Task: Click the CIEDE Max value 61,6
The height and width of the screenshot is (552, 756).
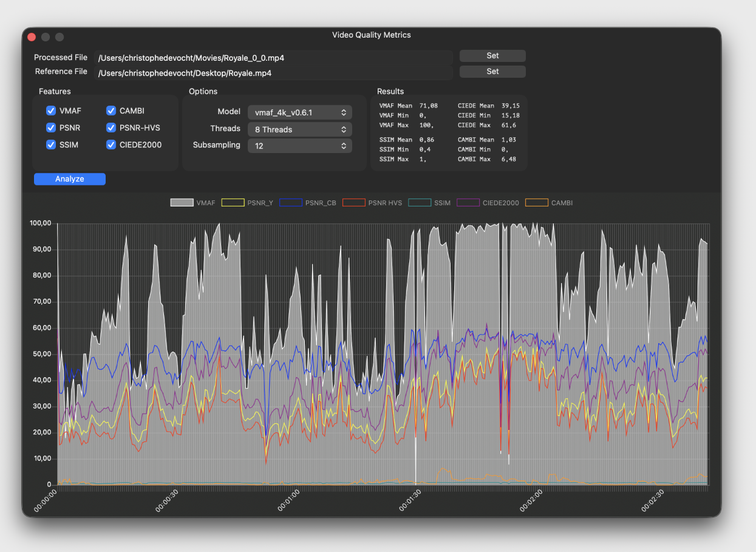Action: [509, 125]
